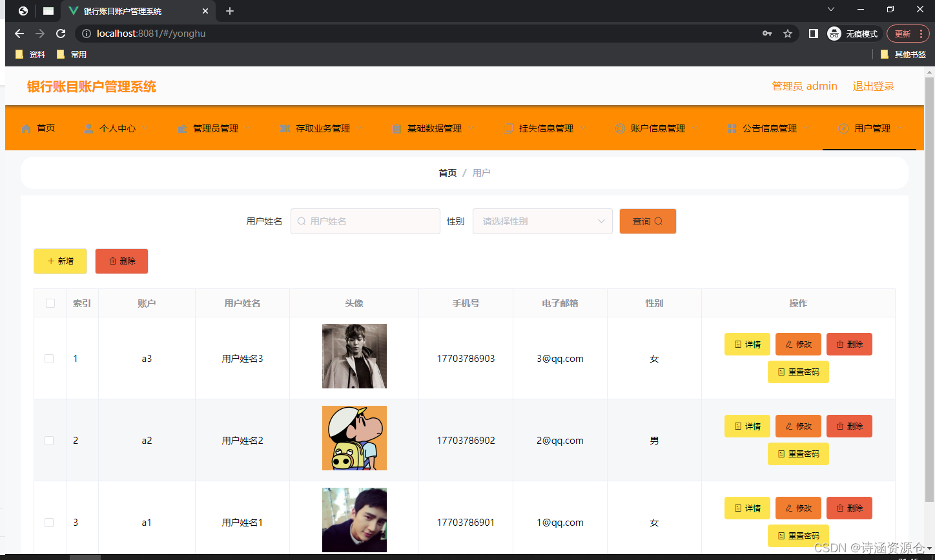The width and height of the screenshot is (935, 560).
Task: Click the icon beside 管理员管理
Action: tap(182, 128)
